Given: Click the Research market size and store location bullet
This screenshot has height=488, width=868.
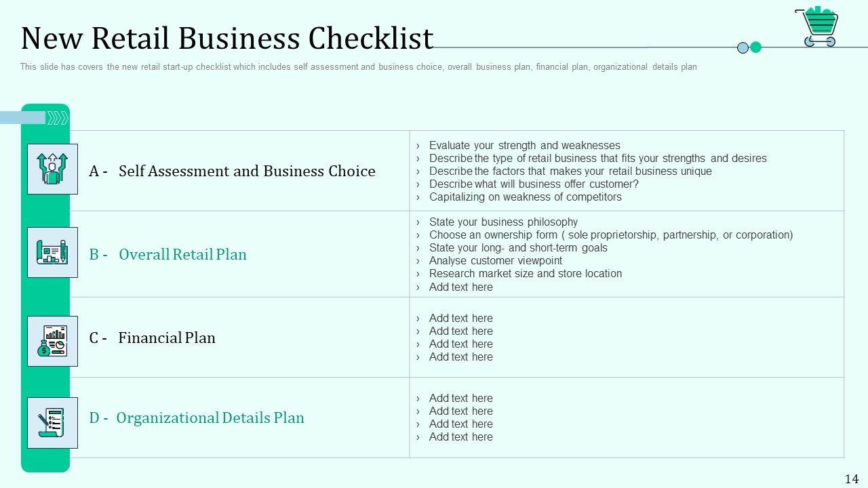Looking at the screenshot, I should 525,273.
